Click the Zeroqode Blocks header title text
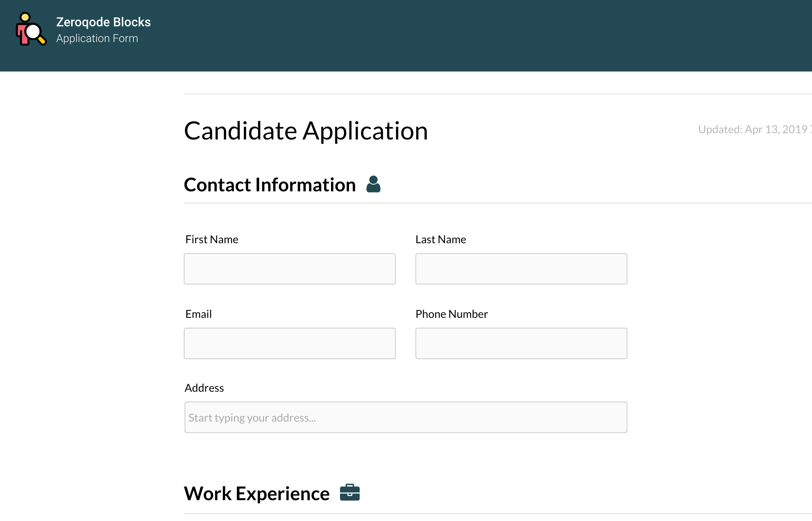Image resolution: width=812 pixels, height=521 pixels. pos(103,22)
